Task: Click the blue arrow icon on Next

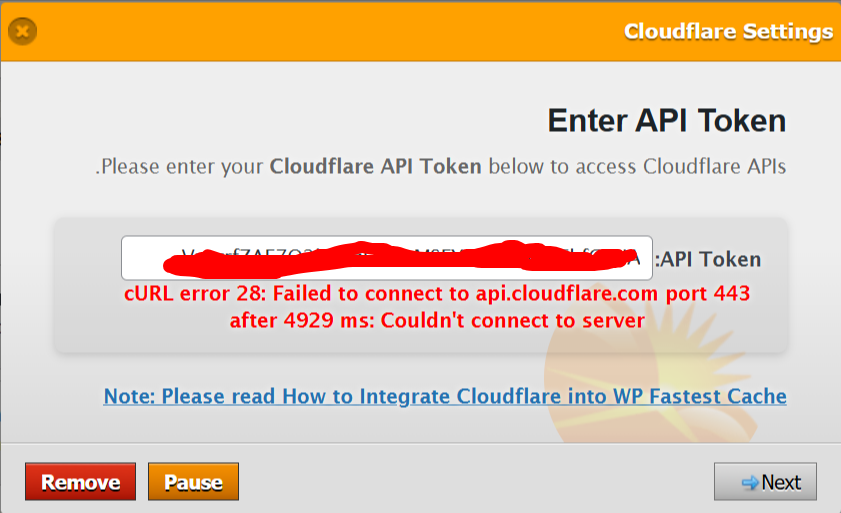Action: (x=749, y=483)
